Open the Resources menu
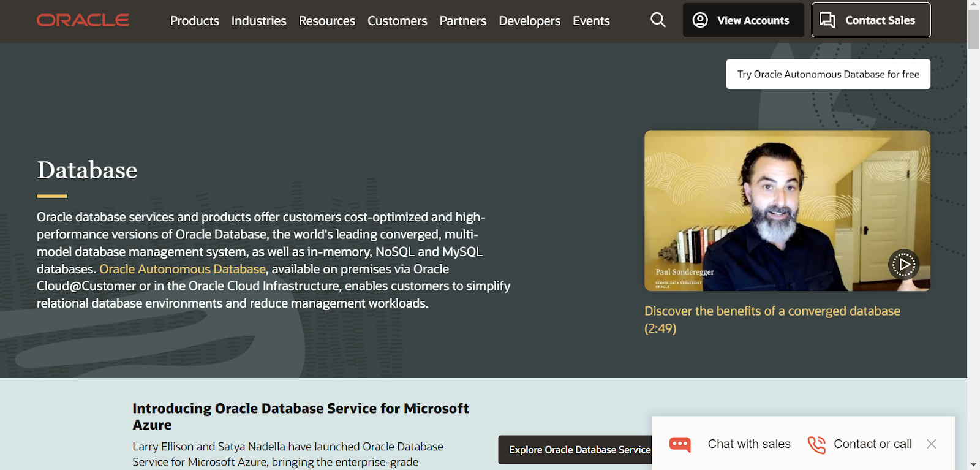Image resolution: width=980 pixels, height=470 pixels. 327,21
